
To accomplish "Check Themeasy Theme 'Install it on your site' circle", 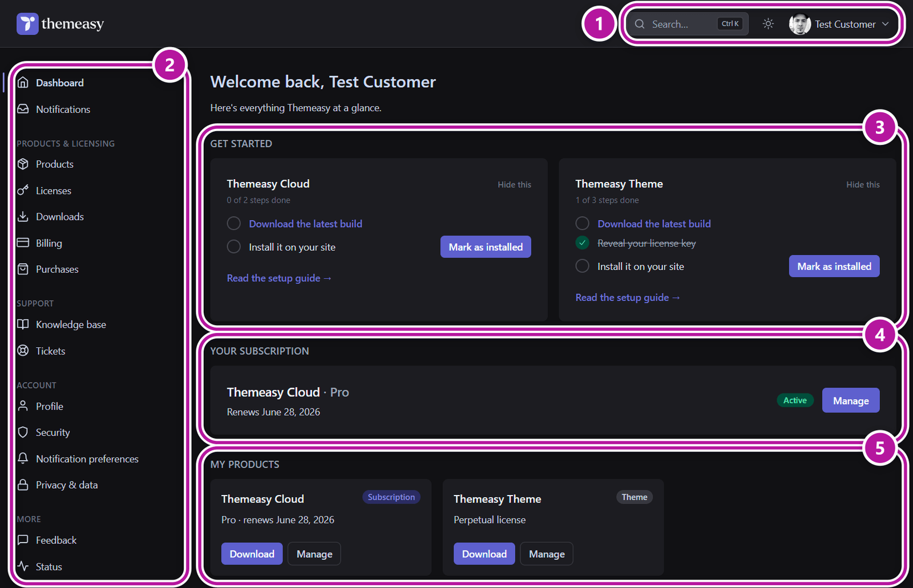I will point(582,266).
